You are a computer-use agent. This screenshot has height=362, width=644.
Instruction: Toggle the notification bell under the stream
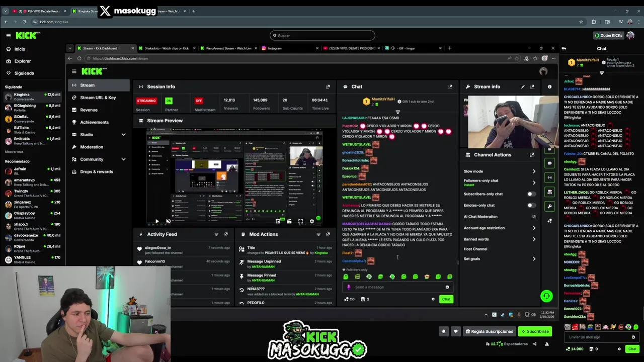coord(444,331)
